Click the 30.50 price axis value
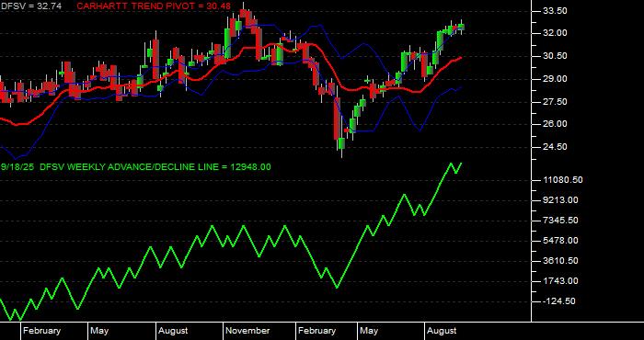The width and height of the screenshot is (644, 340). coord(556,56)
